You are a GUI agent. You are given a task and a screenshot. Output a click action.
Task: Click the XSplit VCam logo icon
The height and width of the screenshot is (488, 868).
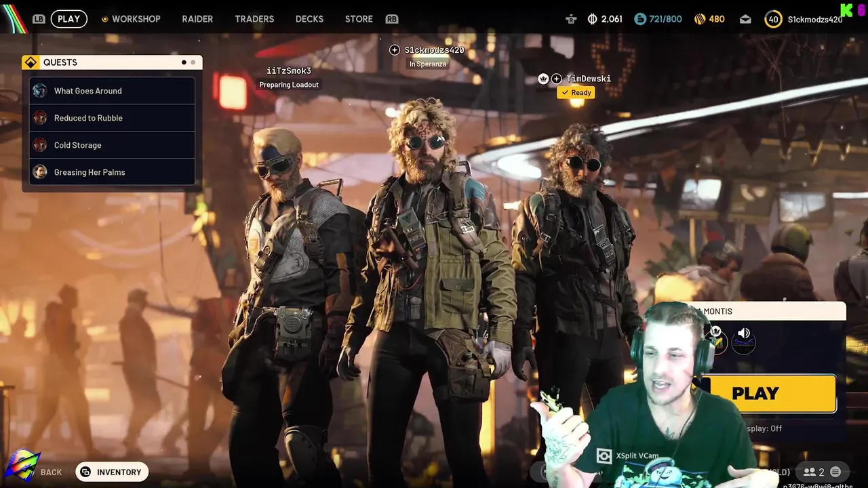604,456
